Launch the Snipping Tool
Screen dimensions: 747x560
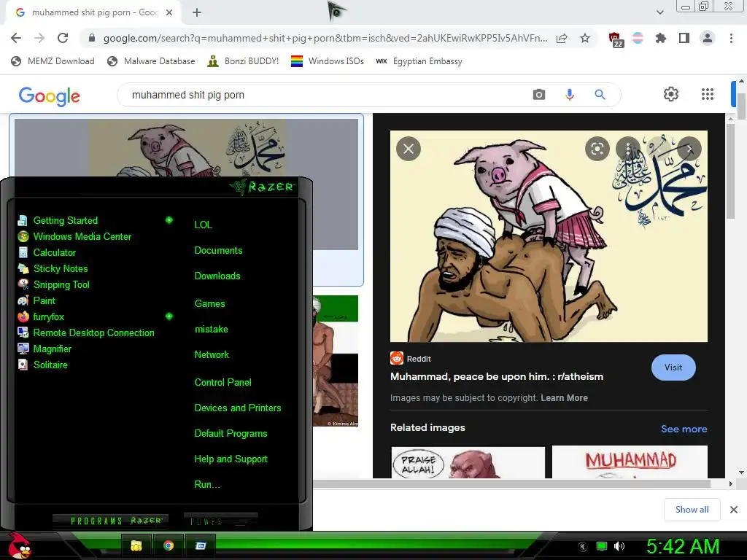[x=53, y=285]
